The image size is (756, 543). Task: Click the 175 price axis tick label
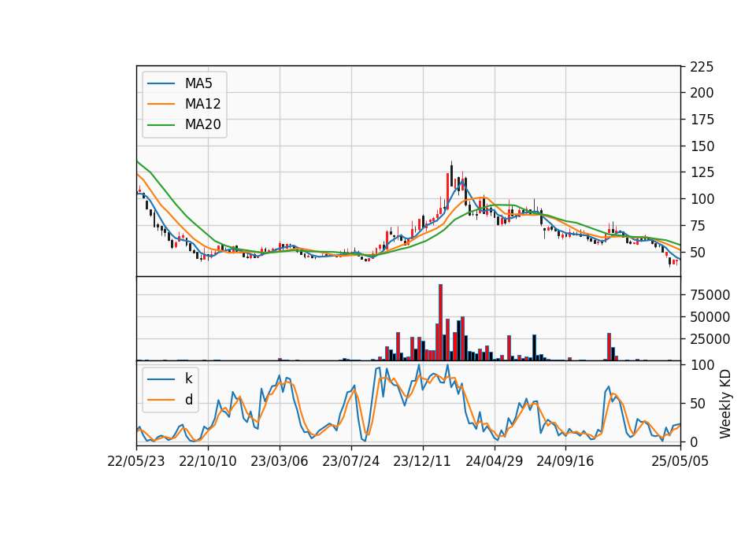pyautogui.click(x=702, y=120)
